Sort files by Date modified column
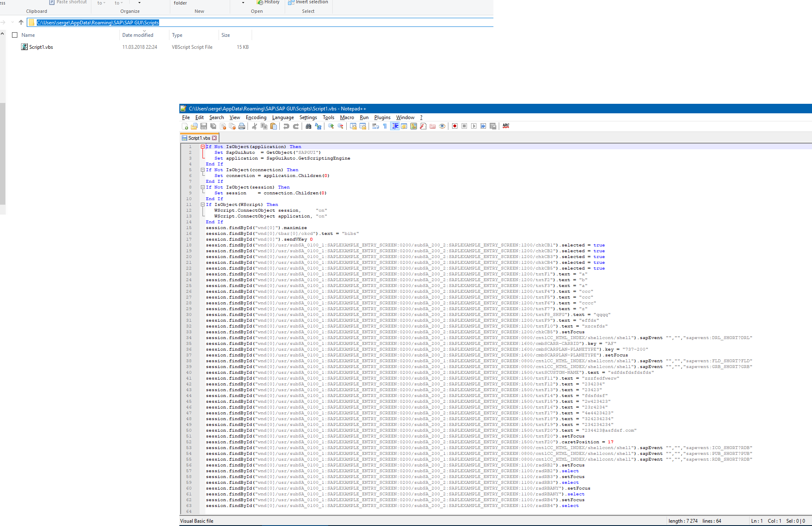The image size is (812, 526). coord(138,35)
